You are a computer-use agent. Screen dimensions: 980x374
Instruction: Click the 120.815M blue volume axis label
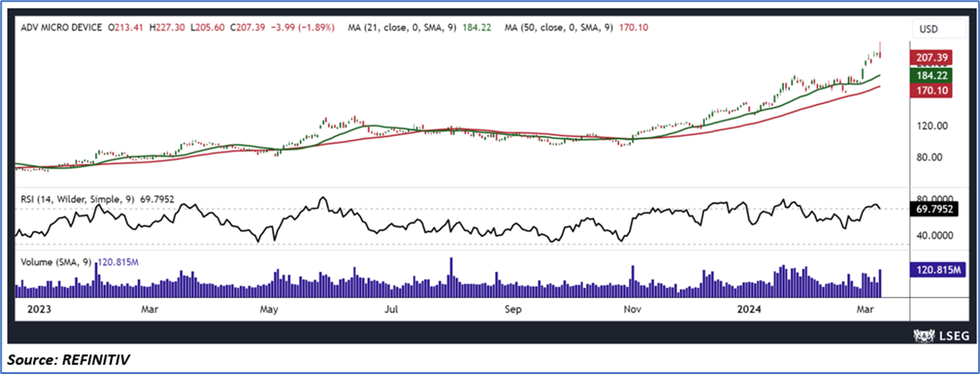click(940, 270)
